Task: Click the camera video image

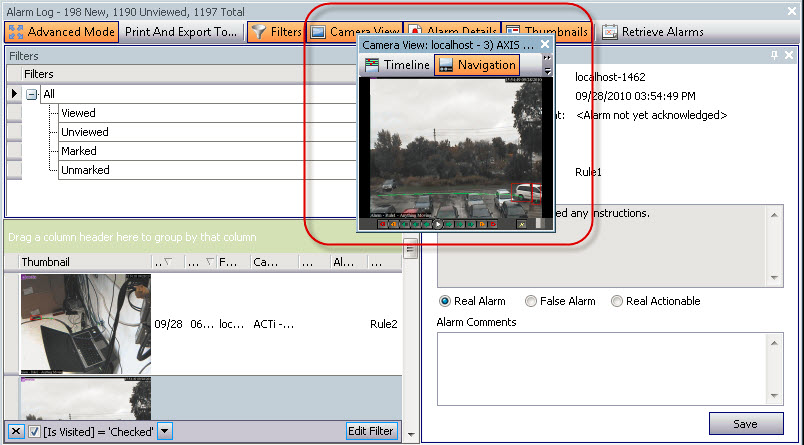Action: [456, 148]
